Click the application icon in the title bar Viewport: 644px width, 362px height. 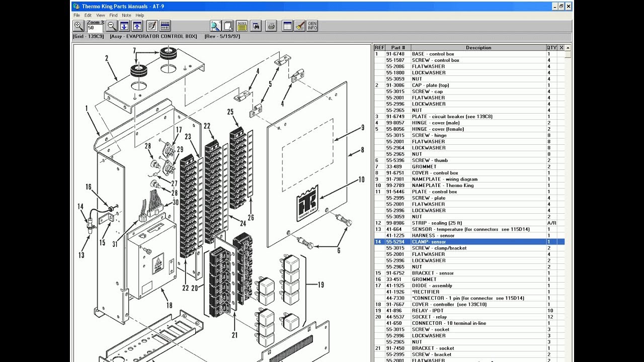(x=76, y=6)
